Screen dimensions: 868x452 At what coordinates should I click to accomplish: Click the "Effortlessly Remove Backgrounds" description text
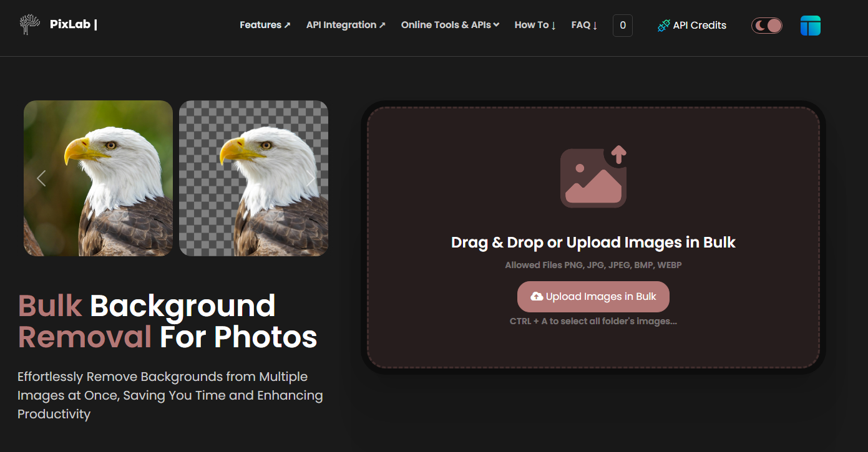pyautogui.click(x=170, y=395)
